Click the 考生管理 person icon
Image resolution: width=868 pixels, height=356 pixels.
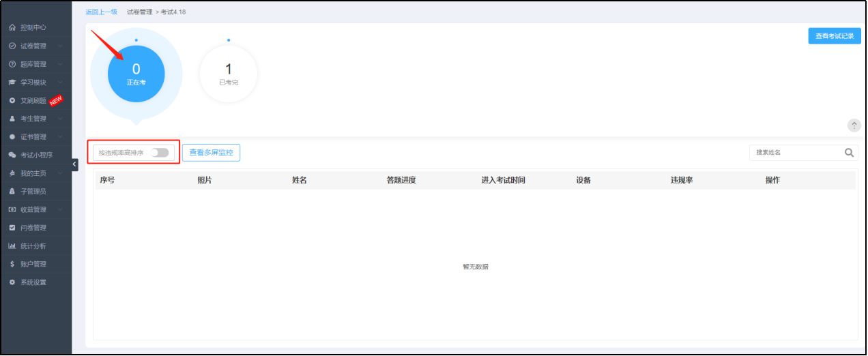point(12,119)
